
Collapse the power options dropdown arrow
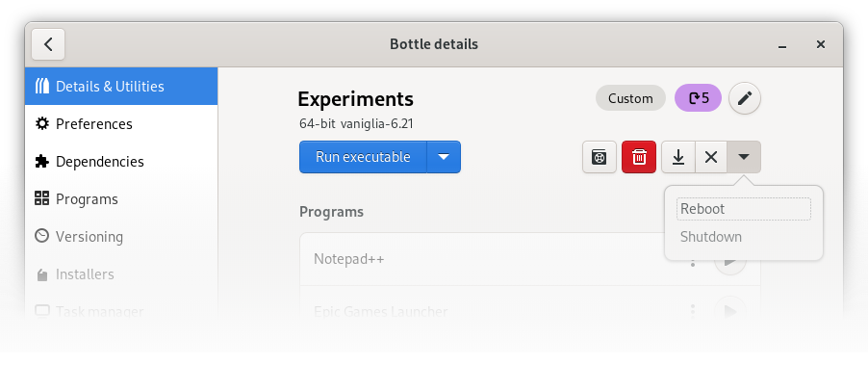click(744, 157)
